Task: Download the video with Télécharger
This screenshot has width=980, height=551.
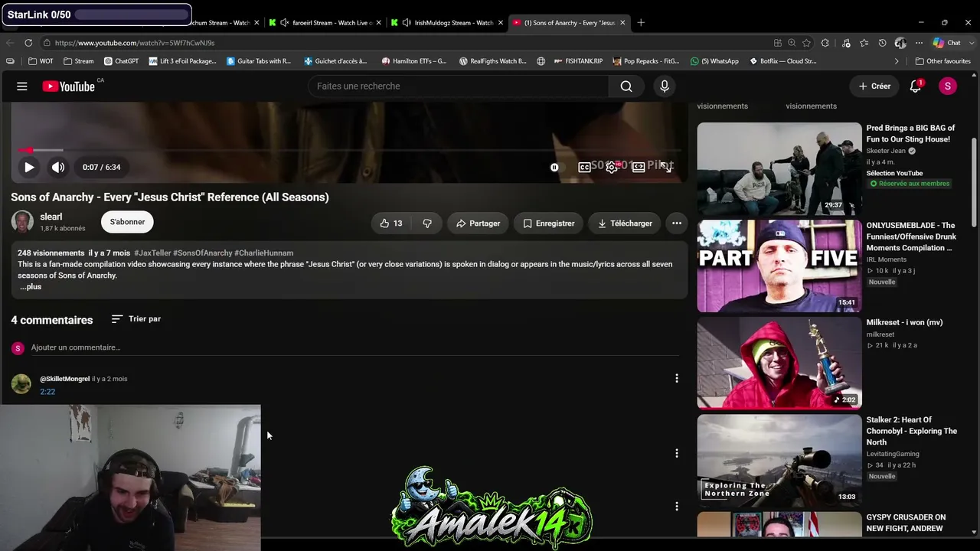Action: (x=625, y=223)
